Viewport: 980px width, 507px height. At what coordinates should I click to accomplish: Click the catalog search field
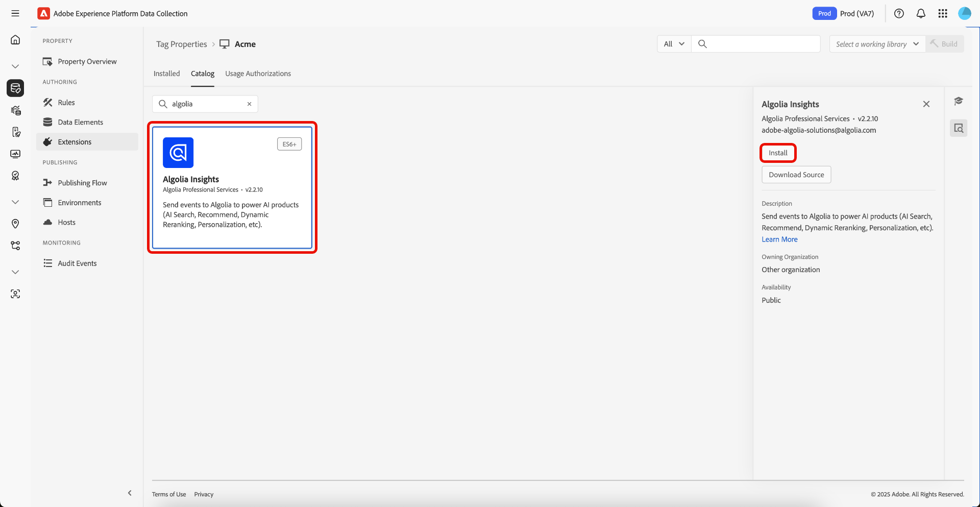(205, 104)
